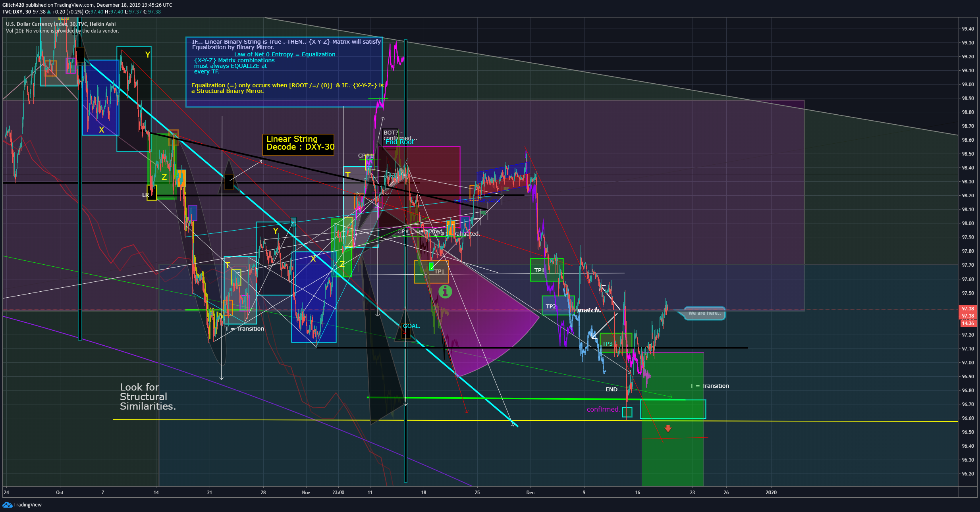980x512 pixels.
Task: Click 'Dec' on the time axis
Action: [530, 493]
